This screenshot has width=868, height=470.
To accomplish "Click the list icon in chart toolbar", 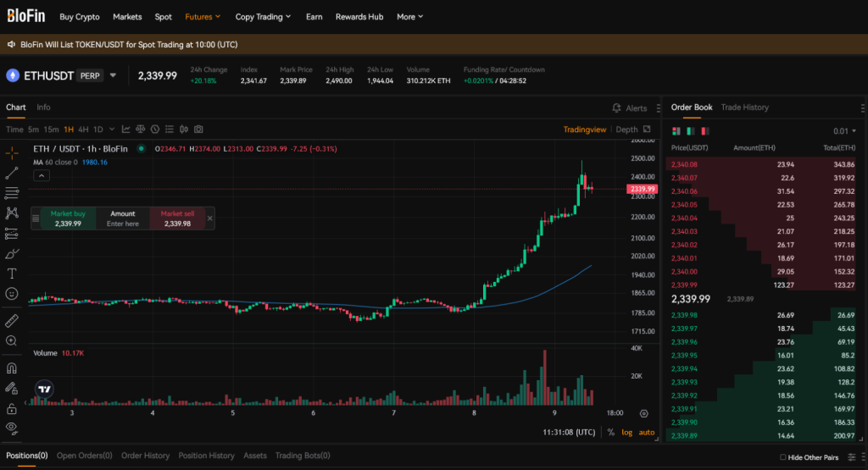I will (170, 130).
